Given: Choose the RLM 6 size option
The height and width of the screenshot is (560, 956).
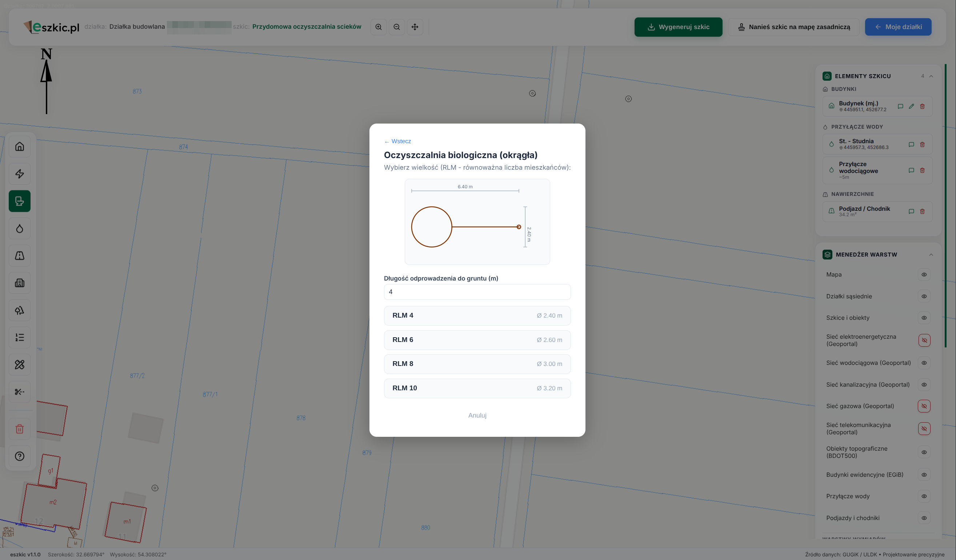Looking at the screenshot, I should tap(477, 340).
